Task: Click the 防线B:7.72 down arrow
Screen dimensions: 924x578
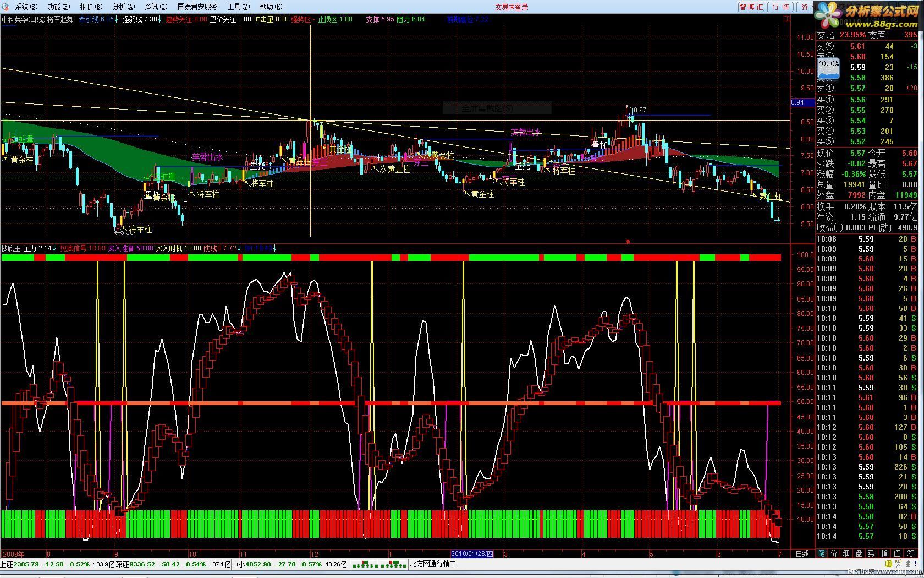Action: tap(240, 248)
